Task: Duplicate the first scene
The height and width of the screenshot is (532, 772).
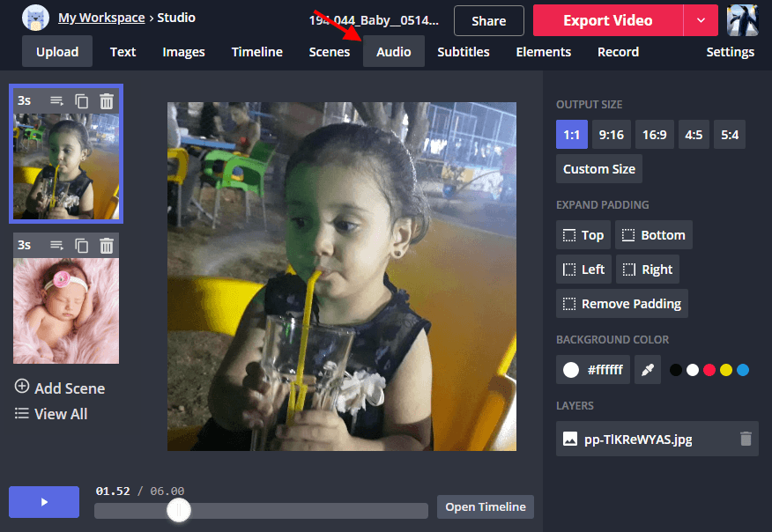Action: coord(82,101)
